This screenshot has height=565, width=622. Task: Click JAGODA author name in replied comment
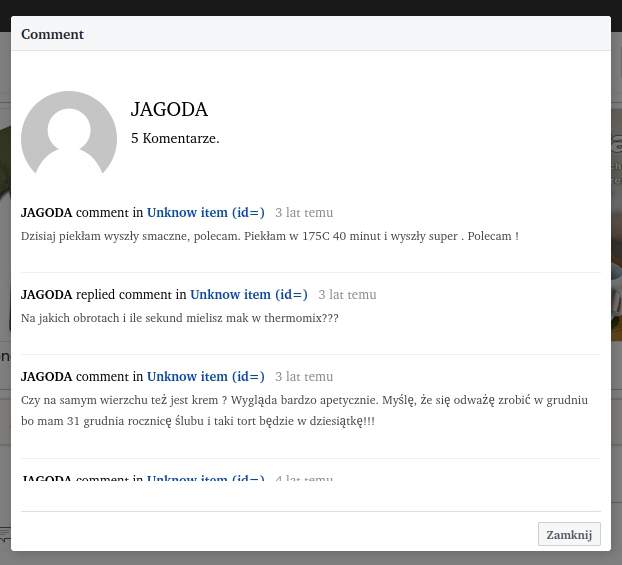pyautogui.click(x=46, y=295)
